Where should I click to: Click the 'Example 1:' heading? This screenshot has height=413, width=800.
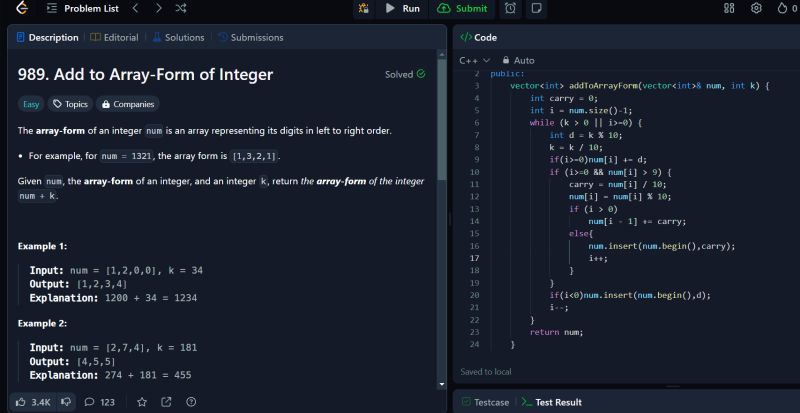[x=42, y=246]
